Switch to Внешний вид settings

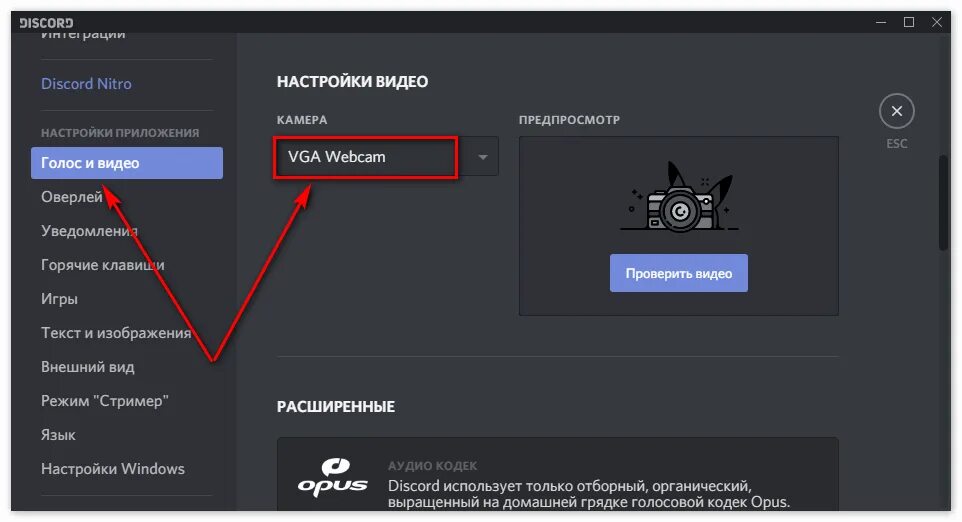coord(88,367)
